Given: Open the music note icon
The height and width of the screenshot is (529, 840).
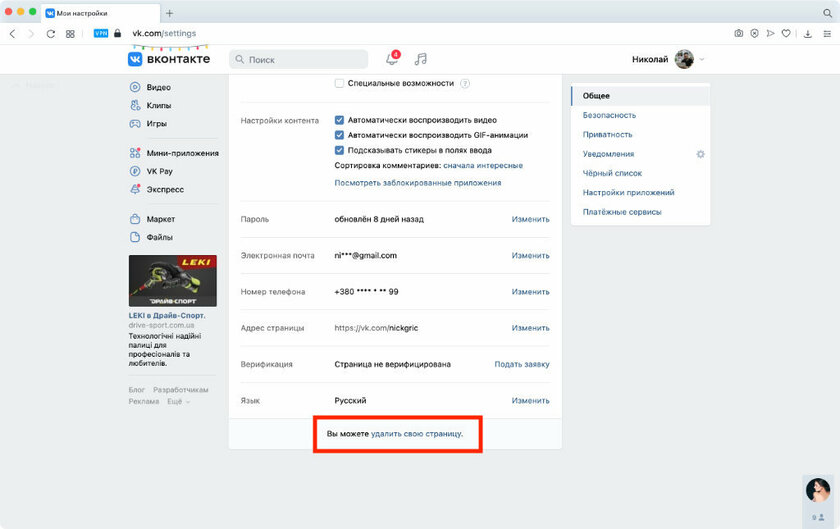Looking at the screenshot, I should tap(421, 59).
